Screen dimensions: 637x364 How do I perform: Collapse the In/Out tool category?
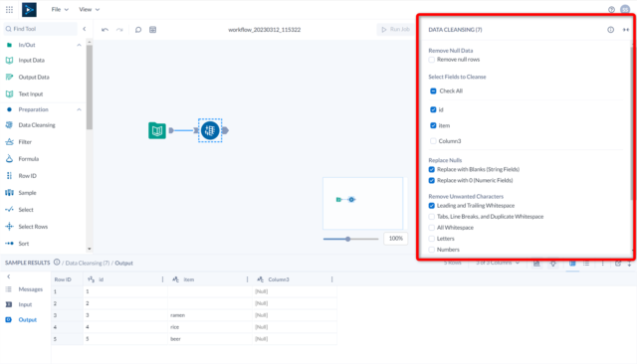(x=79, y=45)
